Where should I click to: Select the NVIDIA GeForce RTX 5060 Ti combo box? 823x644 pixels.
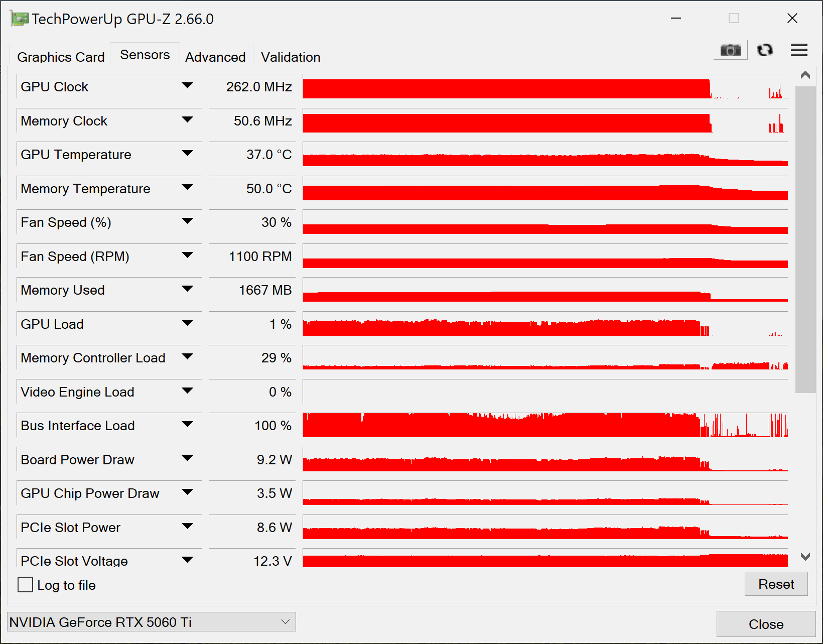[151, 622]
